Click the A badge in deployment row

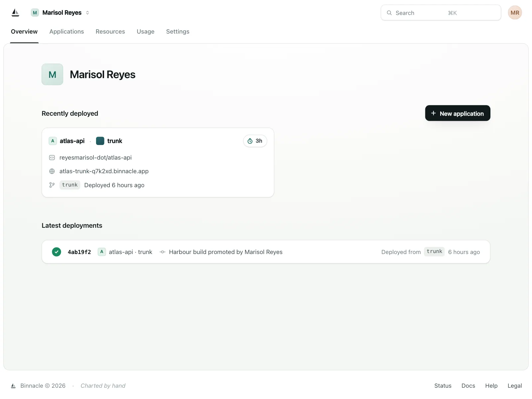tap(102, 252)
